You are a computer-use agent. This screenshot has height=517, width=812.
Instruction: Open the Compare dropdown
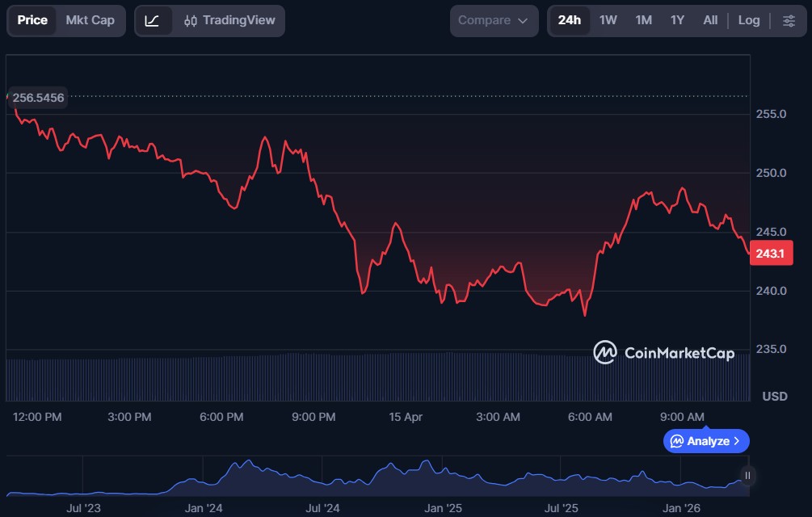494,20
